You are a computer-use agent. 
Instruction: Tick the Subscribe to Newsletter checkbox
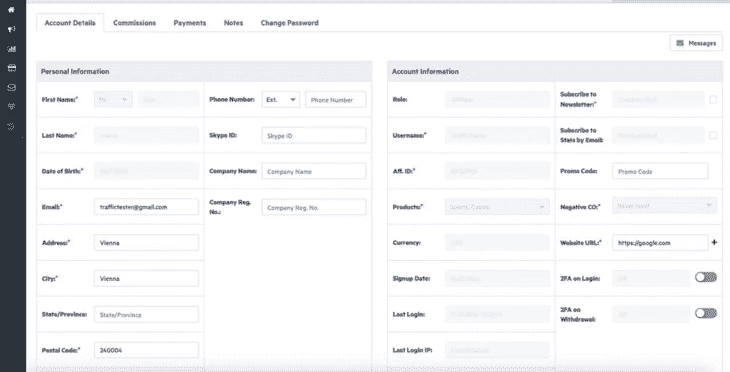pyautogui.click(x=713, y=99)
